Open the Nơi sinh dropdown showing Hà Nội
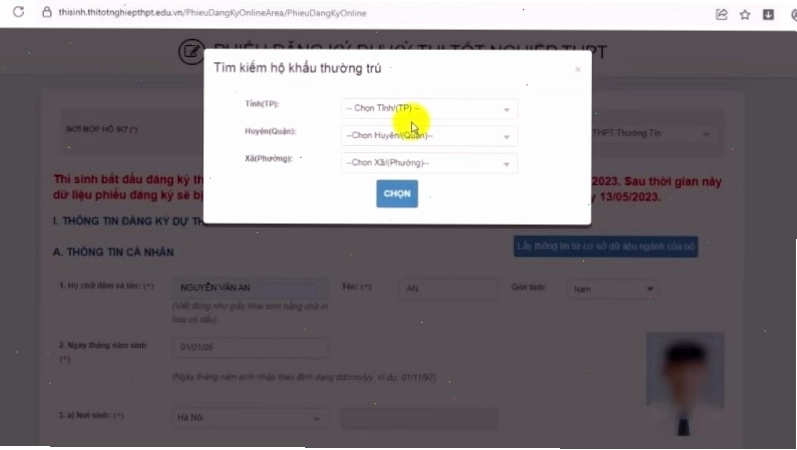The height and width of the screenshot is (450, 797). pyautogui.click(x=250, y=417)
